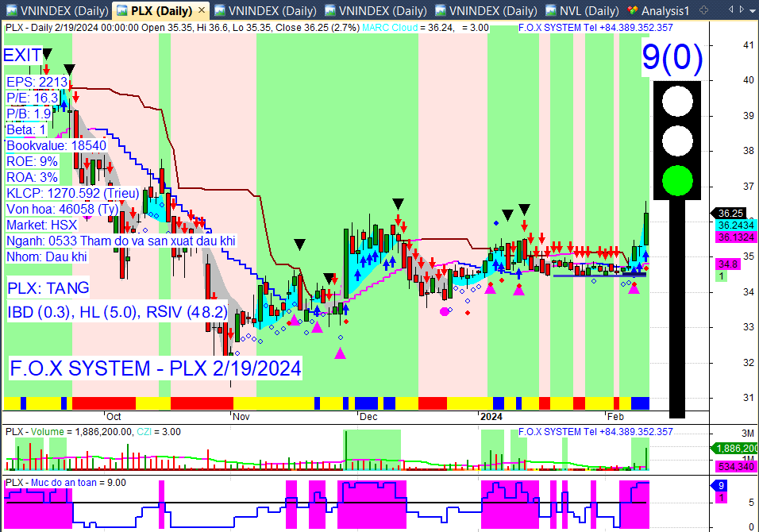Add a new chart tab with plus icon
Viewport: 759px width, 532px height.
(703, 10)
